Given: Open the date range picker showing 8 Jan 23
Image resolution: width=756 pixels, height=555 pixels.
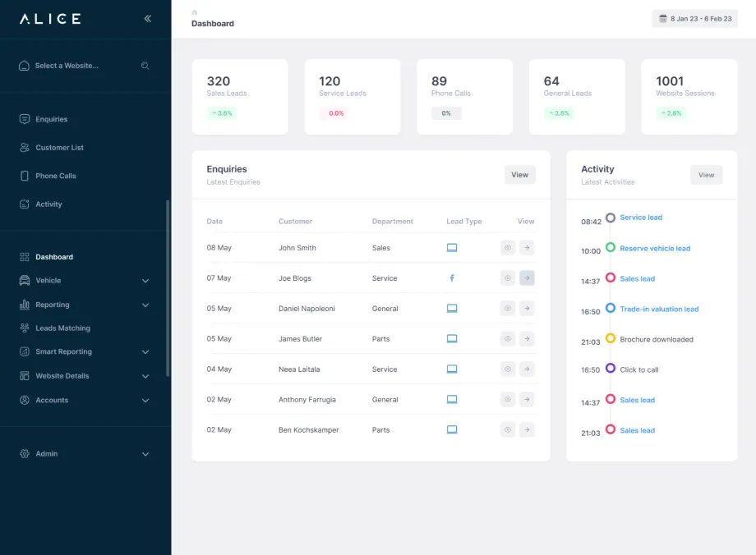Looking at the screenshot, I should [694, 18].
